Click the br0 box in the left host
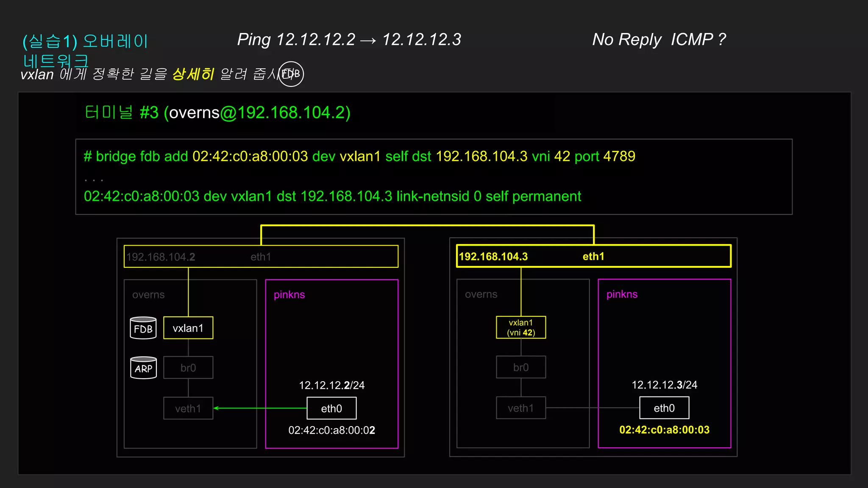Screen dimensions: 868x488 click(x=188, y=368)
